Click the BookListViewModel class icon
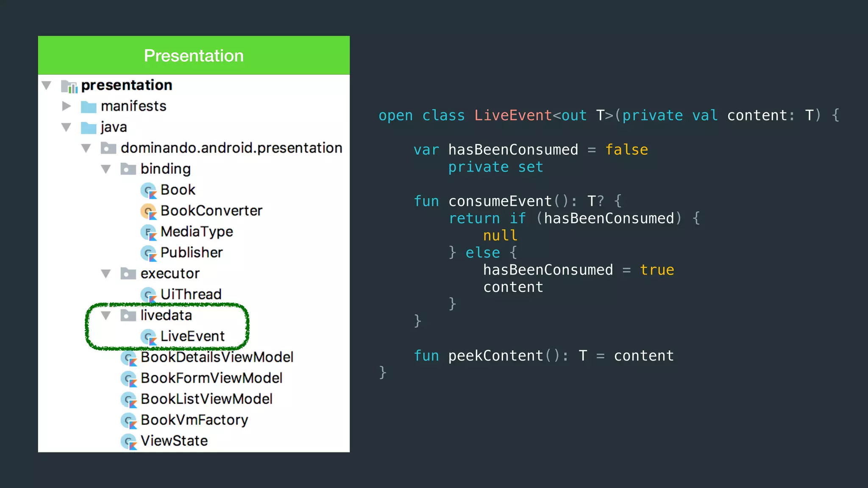 pos(129,399)
